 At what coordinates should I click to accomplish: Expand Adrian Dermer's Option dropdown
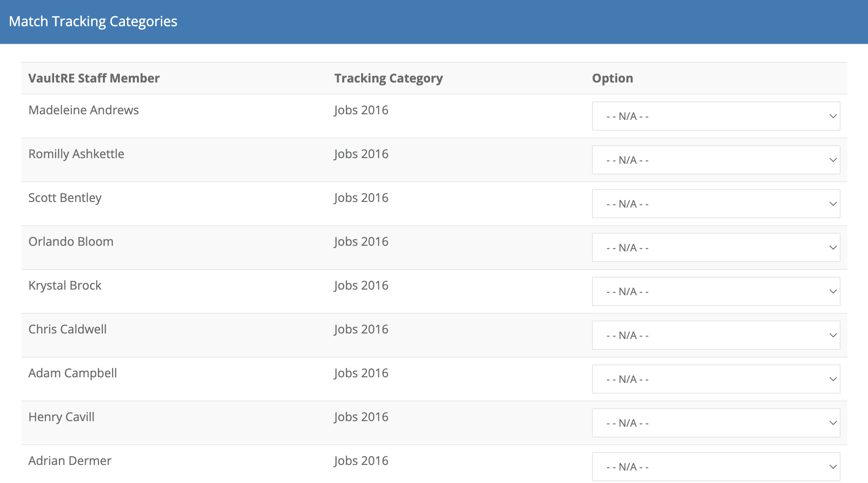716,467
